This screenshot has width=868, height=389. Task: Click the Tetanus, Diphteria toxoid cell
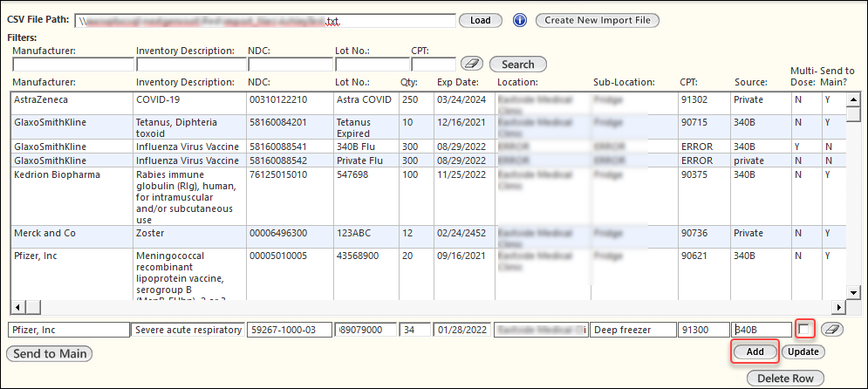click(x=190, y=127)
